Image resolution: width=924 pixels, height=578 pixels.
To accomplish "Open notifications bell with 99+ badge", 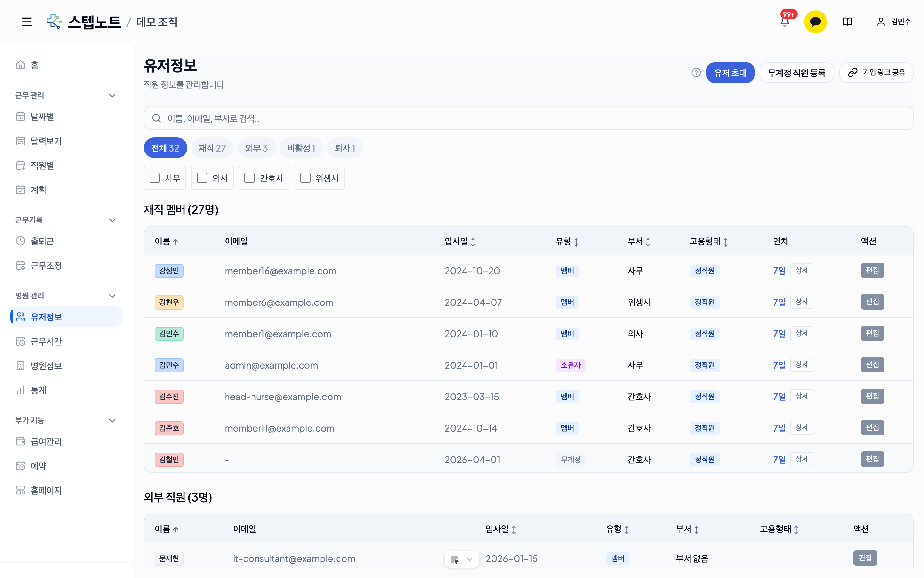I will pyautogui.click(x=785, y=22).
